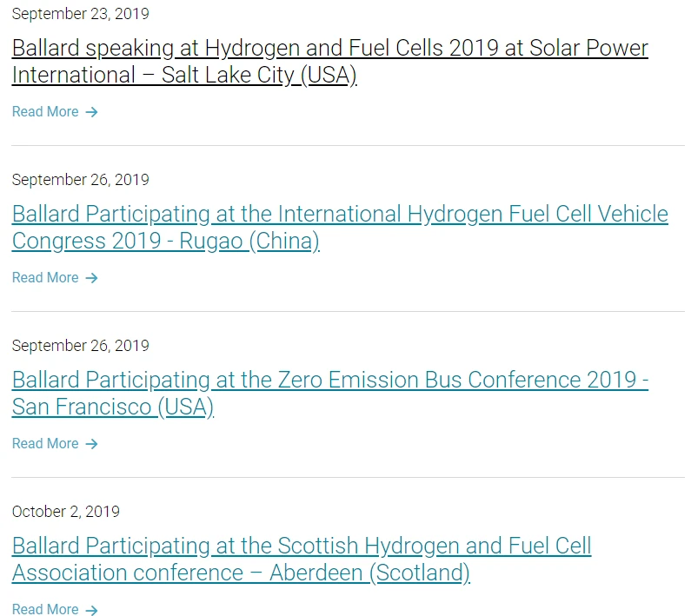Image resolution: width=691 pixels, height=616 pixels.
Task: Open Read More for the Solar Power International article
Action: pos(45,112)
